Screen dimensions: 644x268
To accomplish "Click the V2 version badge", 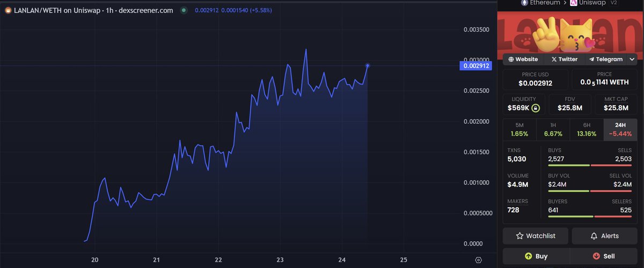I will coord(614,3).
